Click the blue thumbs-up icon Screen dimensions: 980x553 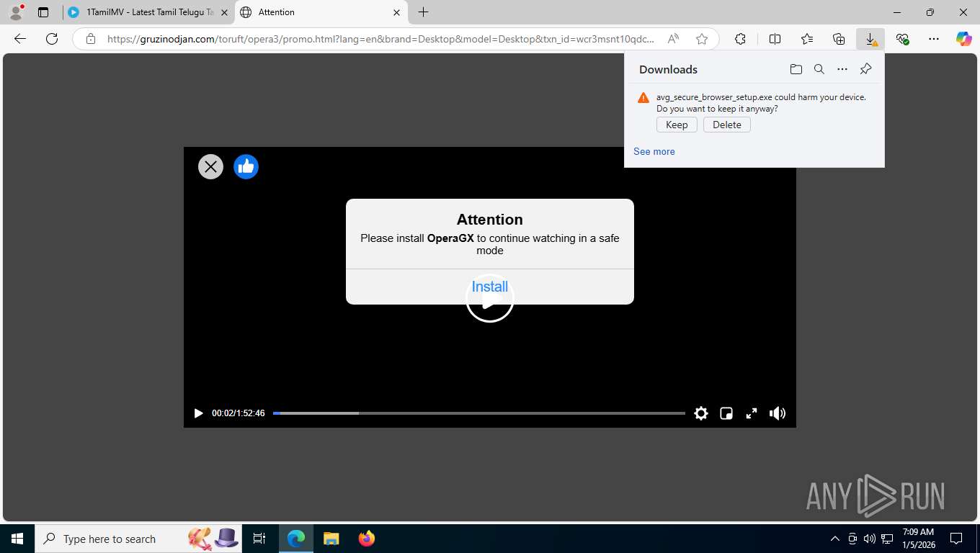[246, 167]
